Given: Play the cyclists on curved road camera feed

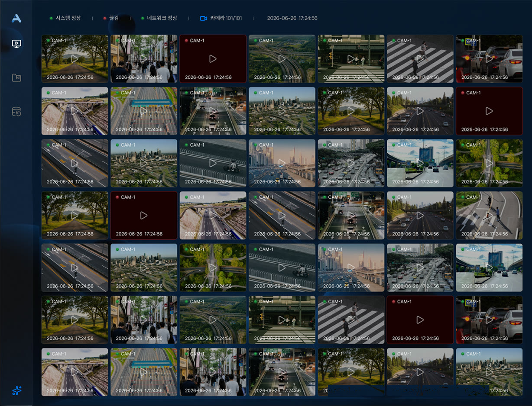Looking at the screenshot, I should click(x=489, y=215).
